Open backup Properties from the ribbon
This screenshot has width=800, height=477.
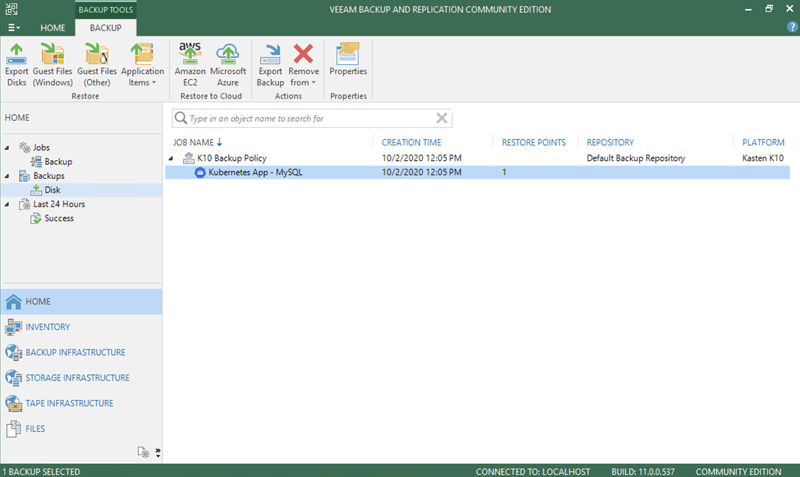pos(348,60)
